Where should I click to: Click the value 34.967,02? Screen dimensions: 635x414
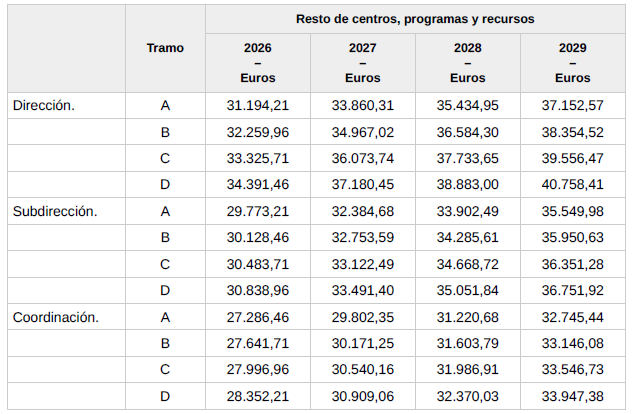[362, 132]
